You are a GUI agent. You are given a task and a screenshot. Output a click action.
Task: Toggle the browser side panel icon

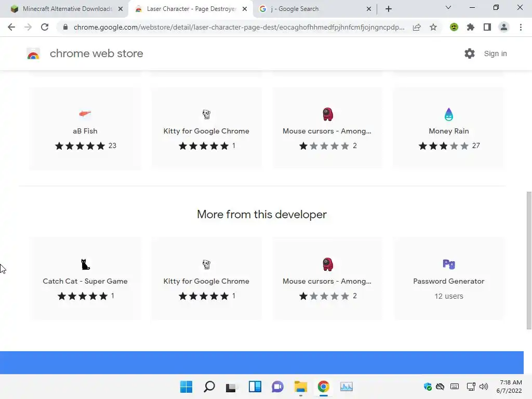487,27
